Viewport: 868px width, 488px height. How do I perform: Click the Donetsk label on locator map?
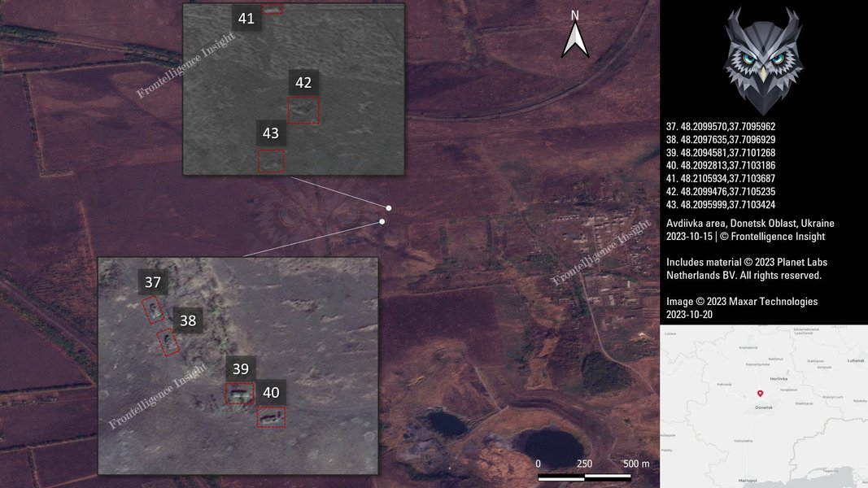(763, 407)
